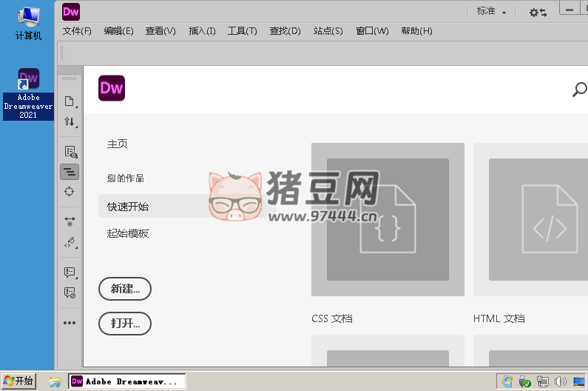Click the Expand All icon in left toolbar

tap(70, 221)
